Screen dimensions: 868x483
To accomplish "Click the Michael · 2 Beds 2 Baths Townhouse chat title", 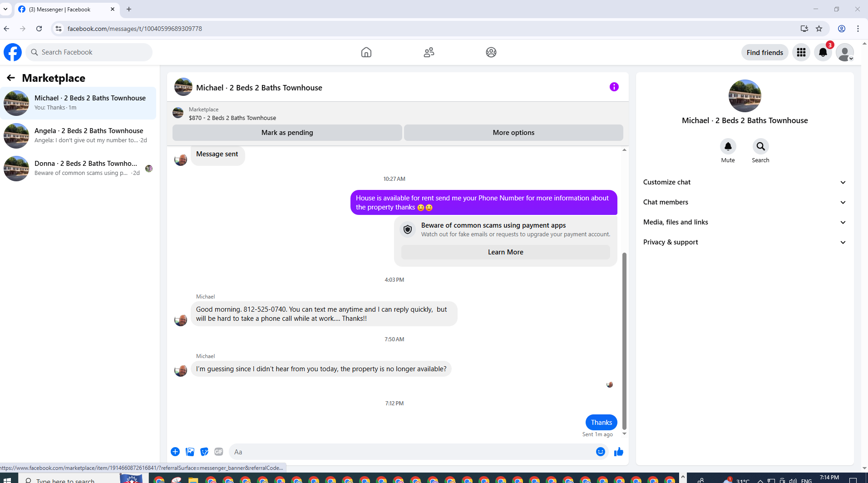I will coord(259,88).
